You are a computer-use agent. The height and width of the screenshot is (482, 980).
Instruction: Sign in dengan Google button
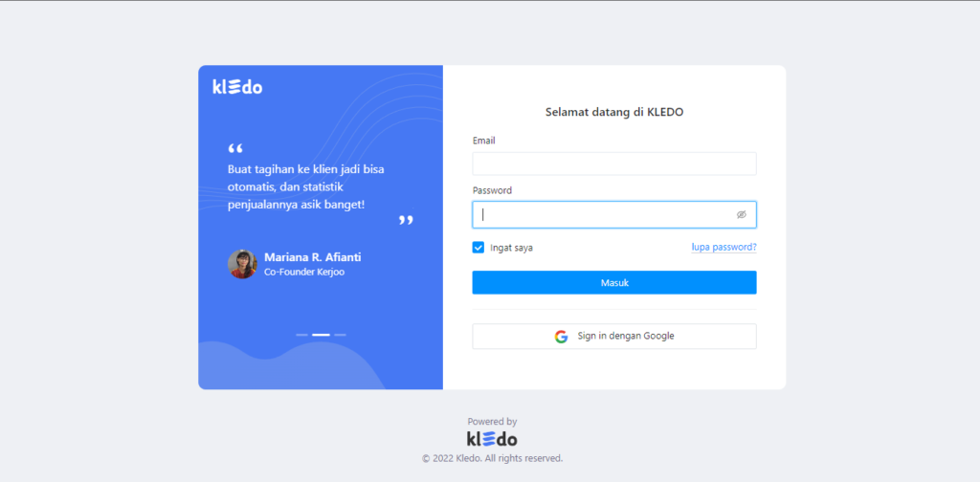[x=614, y=336]
